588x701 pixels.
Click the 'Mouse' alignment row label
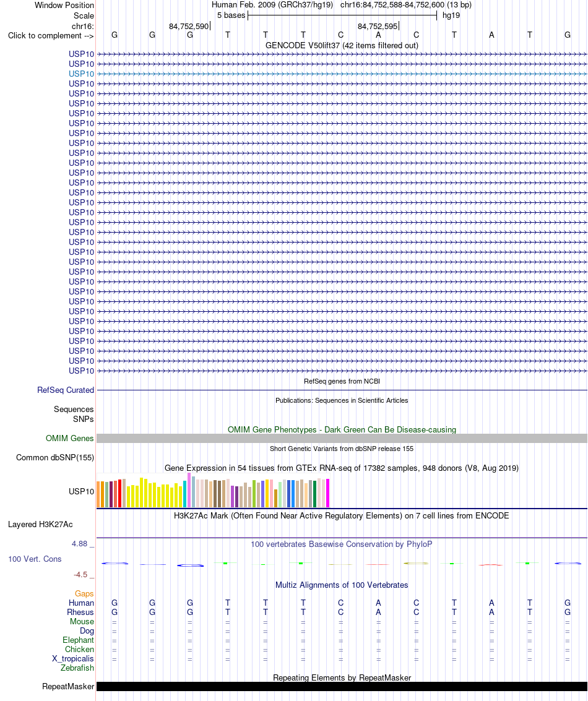point(82,621)
